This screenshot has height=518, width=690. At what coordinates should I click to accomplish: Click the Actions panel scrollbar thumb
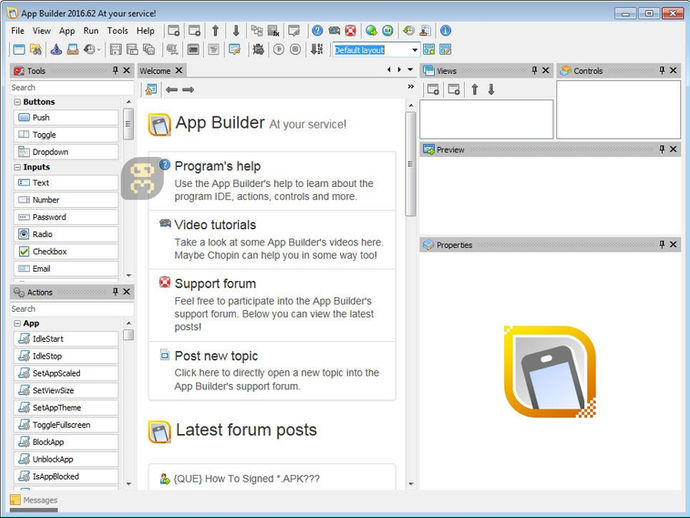[x=128, y=334]
